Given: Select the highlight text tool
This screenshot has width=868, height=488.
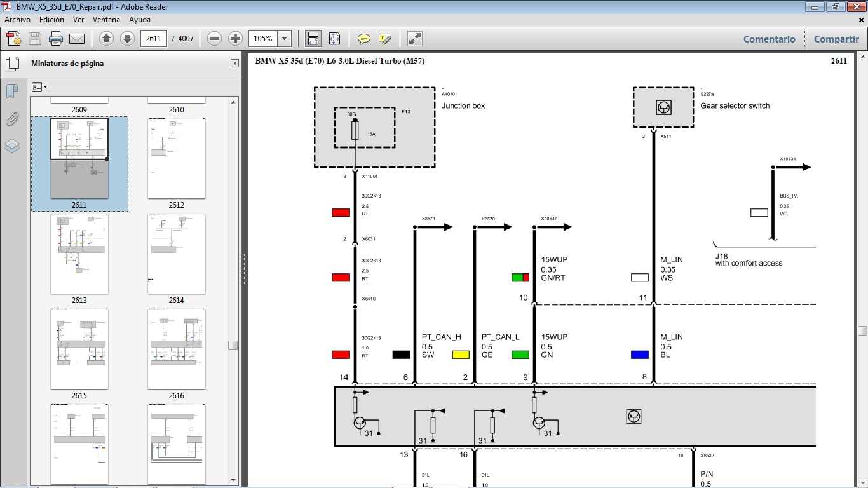Looking at the screenshot, I should point(384,39).
